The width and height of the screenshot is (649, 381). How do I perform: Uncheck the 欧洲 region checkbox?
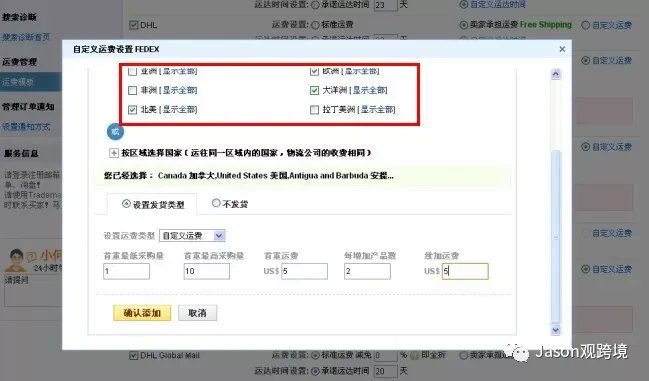[314, 71]
